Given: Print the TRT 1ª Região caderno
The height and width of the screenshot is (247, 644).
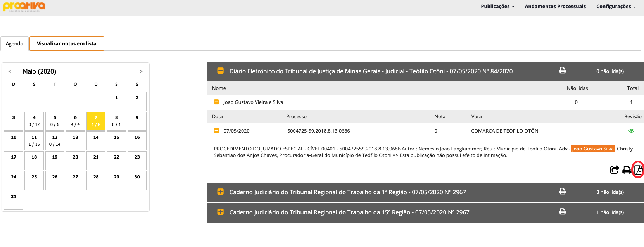Looking at the screenshot, I should (x=562, y=192).
